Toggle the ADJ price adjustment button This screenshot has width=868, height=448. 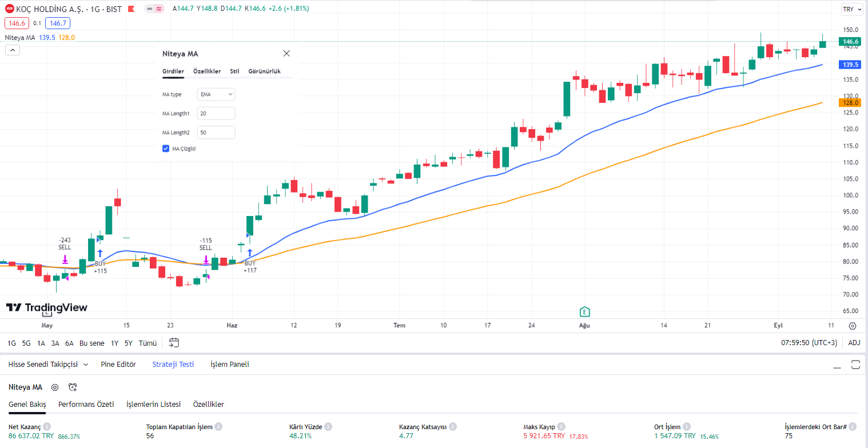(x=854, y=343)
